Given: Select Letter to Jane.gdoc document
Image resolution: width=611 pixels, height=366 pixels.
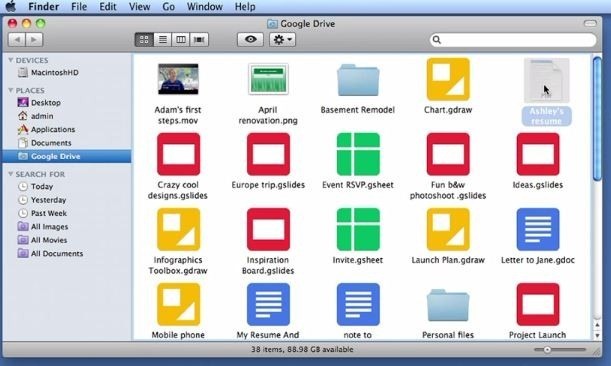Looking at the screenshot, I should pos(538,229).
